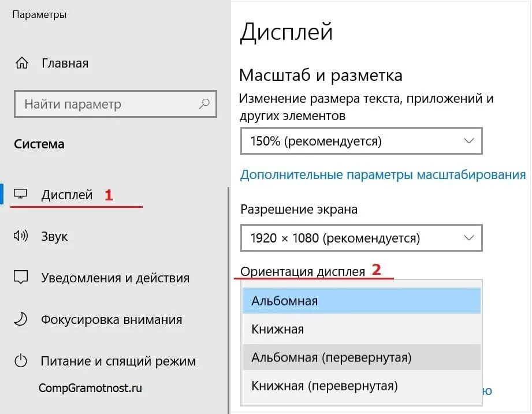Click the Найти параметр search field
The image size is (532, 414).
pos(116,104)
